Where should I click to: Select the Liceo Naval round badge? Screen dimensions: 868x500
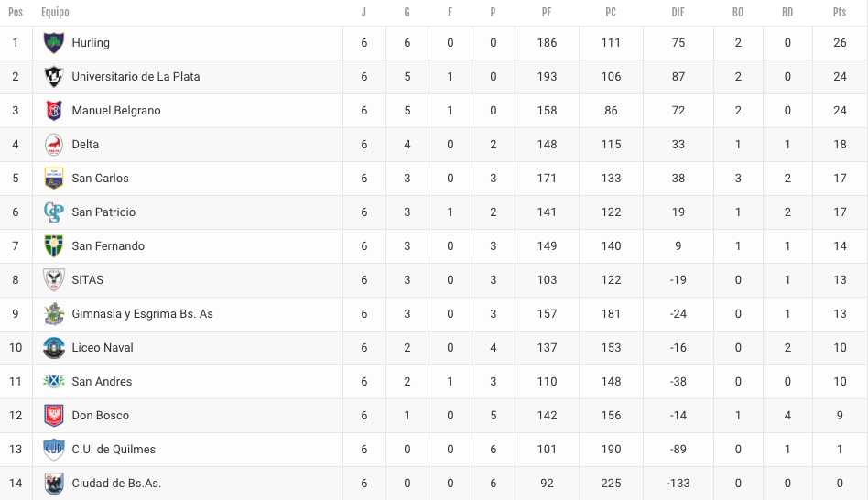[x=54, y=348]
